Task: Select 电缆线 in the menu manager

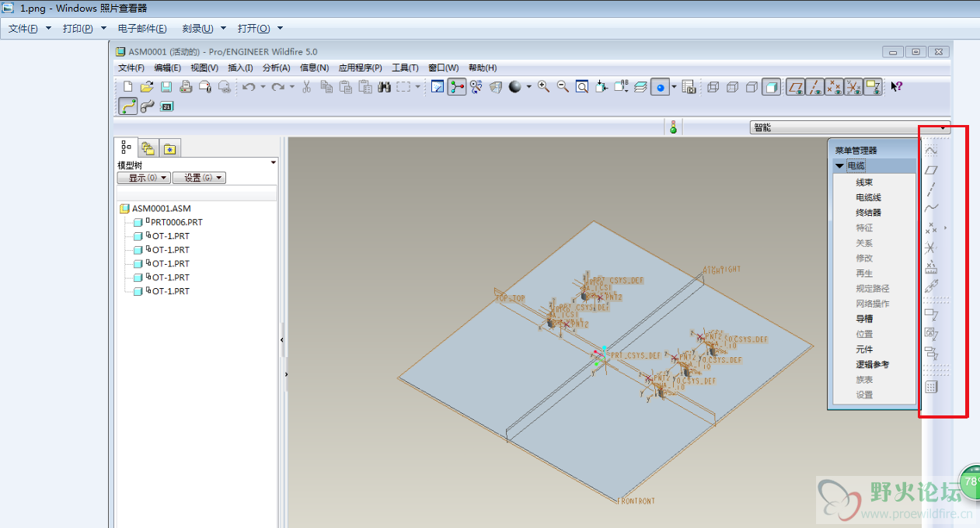Action: (x=869, y=197)
